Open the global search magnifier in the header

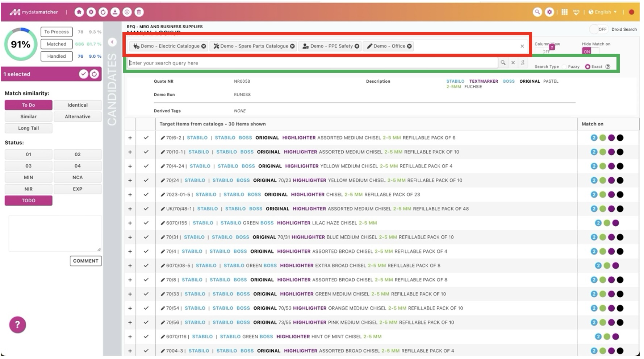click(x=537, y=12)
